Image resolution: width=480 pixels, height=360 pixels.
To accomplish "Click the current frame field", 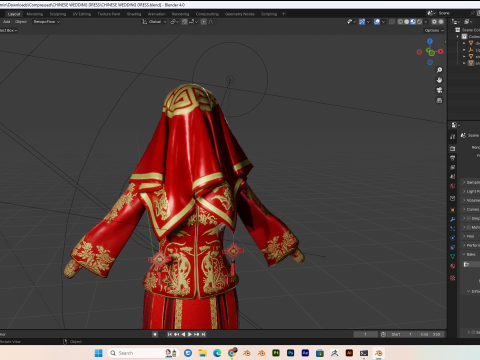I will (366, 334).
